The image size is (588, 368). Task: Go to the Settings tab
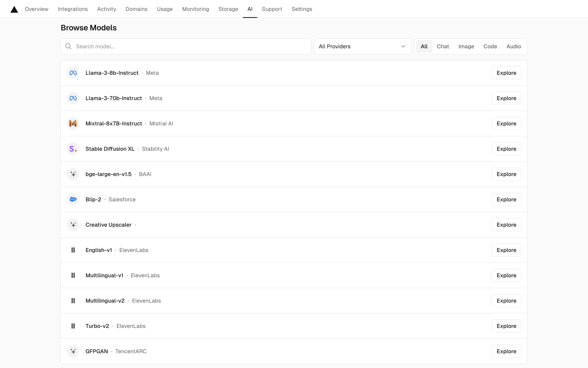pos(302,9)
